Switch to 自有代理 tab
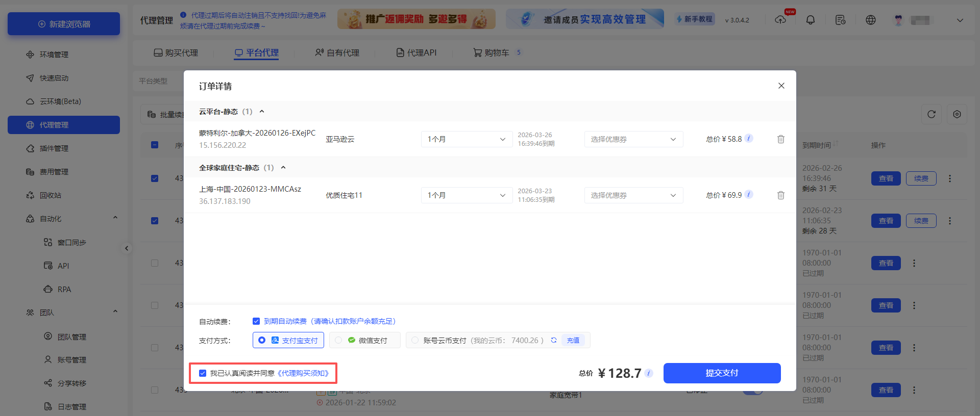This screenshot has height=416, width=980. tap(337, 53)
